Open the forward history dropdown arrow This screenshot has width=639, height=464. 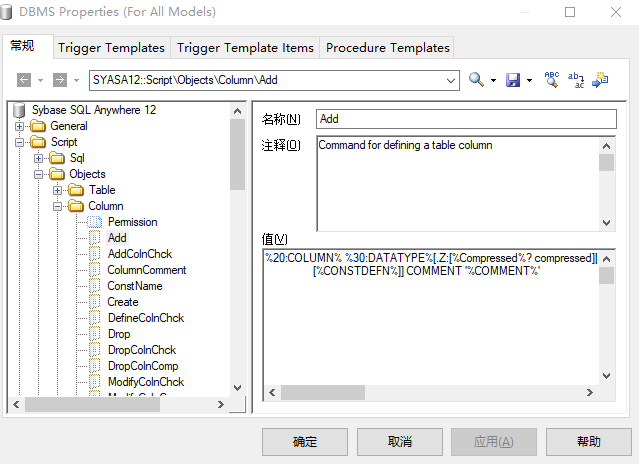coord(76,80)
